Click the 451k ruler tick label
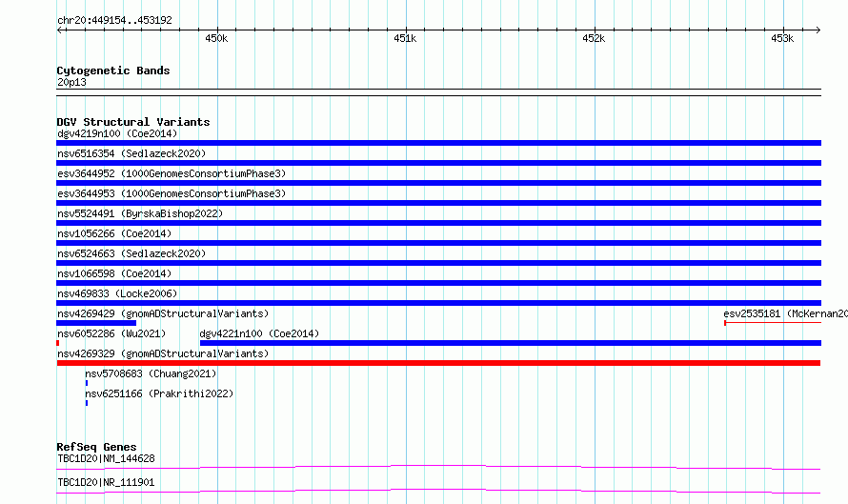Screen dimensions: 848x504 [x=405, y=38]
